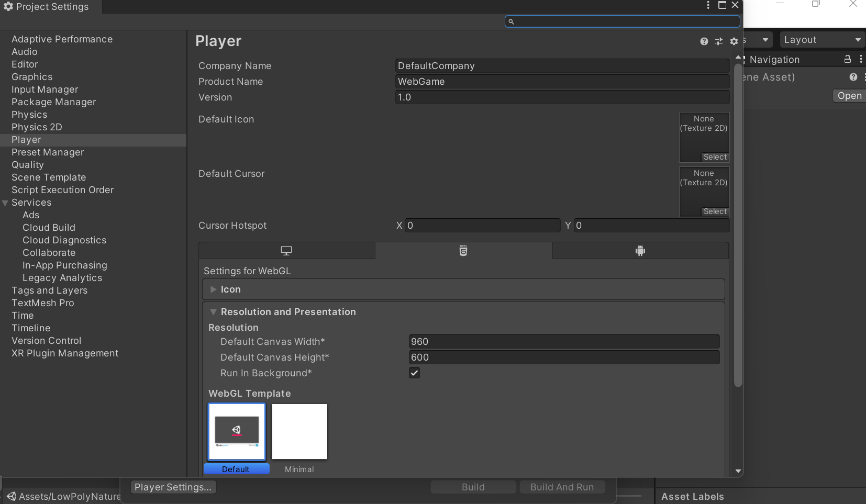This screenshot has height=504, width=866.
Task: Open the Editor settings category
Action: [x=25, y=64]
